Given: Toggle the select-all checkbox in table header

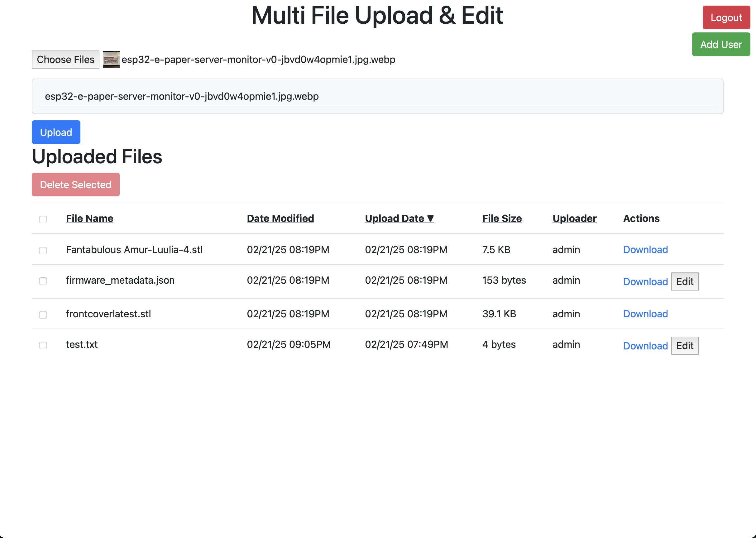Looking at the screenshot, I should click(43, 219).
